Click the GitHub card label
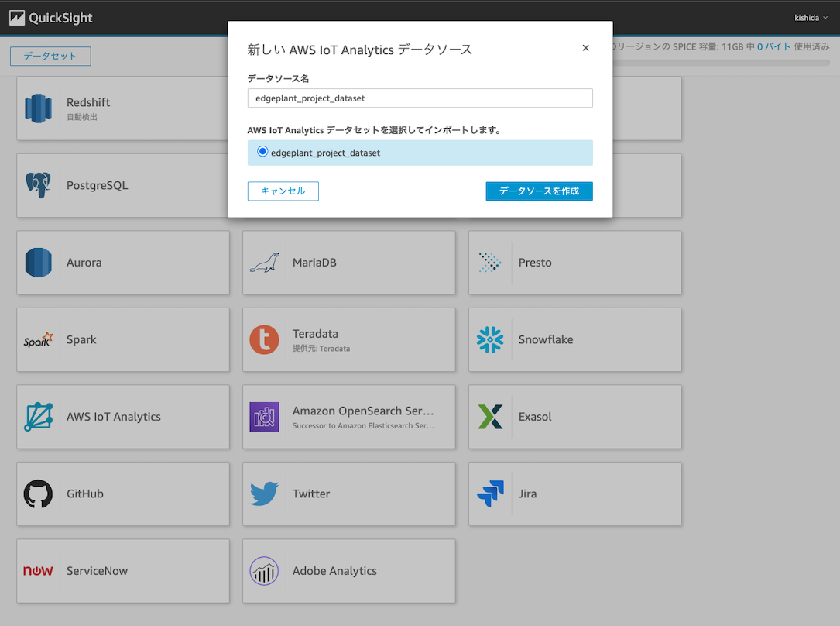The image size is (840, 626). (x=84, y=494)
